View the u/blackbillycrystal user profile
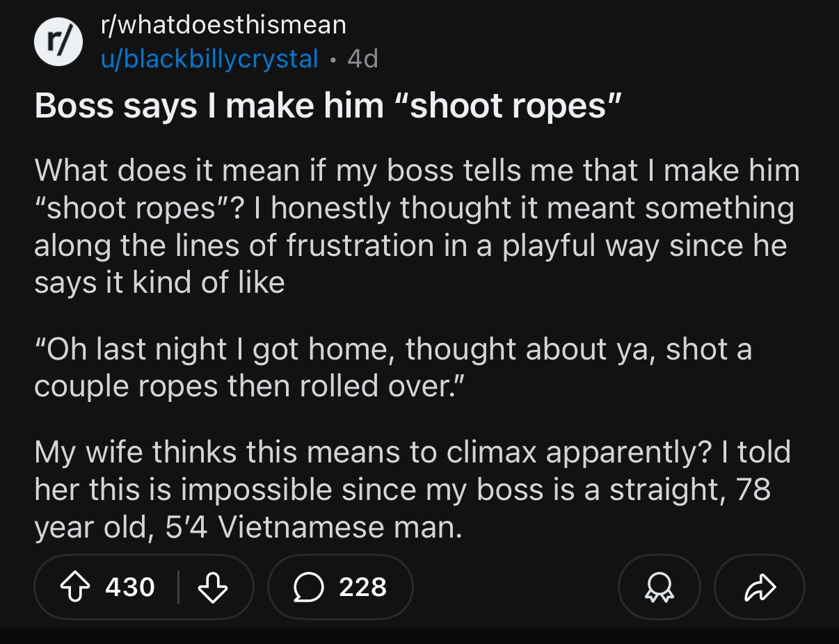The width and height of the screenshot is (839, 644). click(x=209, y=58)
